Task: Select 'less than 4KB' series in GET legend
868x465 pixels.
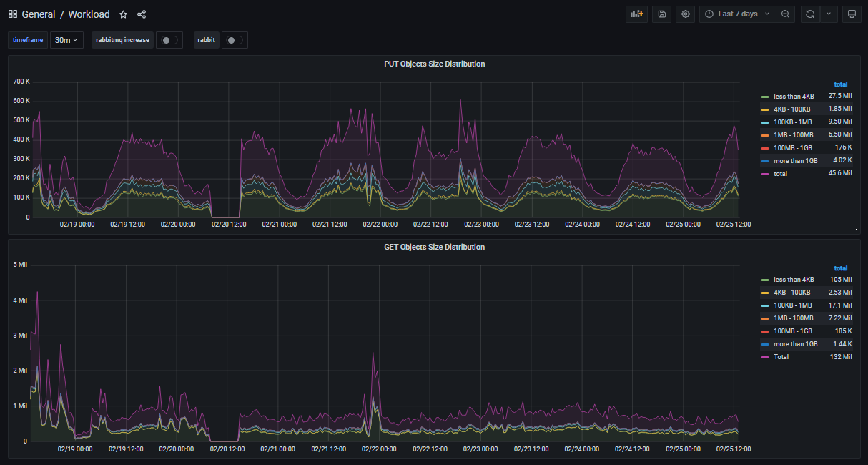Action: (x=794, y=280)
